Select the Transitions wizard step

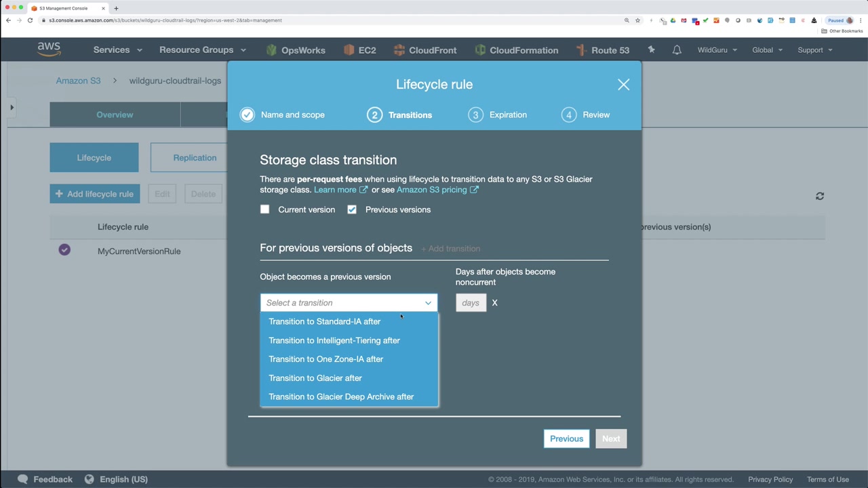pos(399,115)
